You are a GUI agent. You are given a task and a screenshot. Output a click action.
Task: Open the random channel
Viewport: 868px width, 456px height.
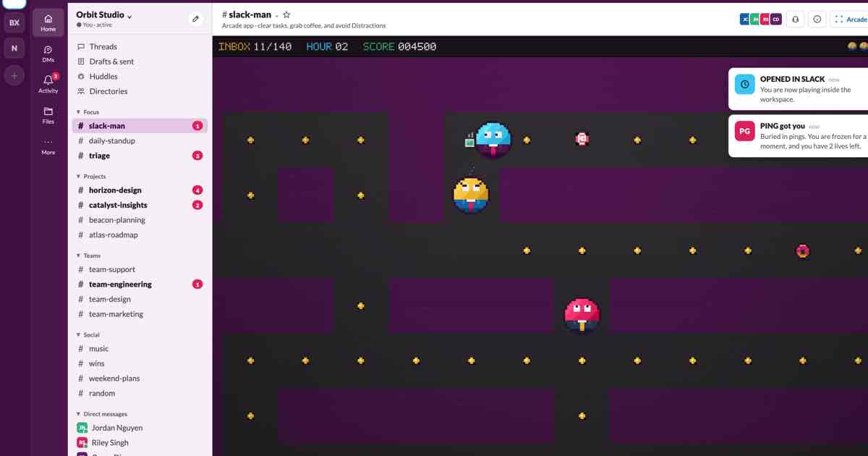coord(140,393)
